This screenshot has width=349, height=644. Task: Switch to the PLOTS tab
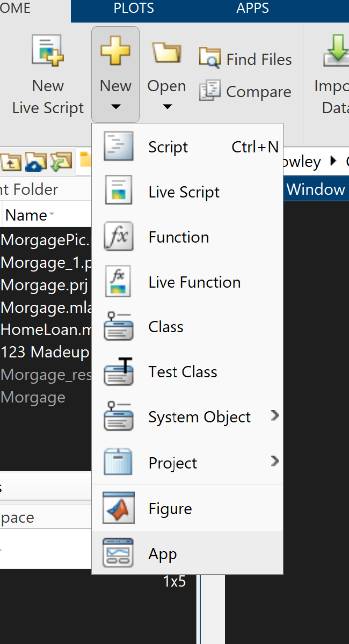click(134, 8)
